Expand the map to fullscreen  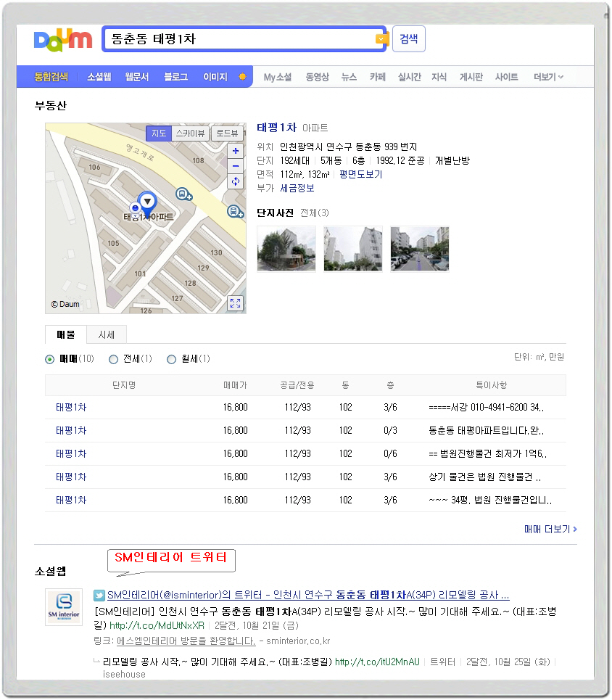(x=235, y=303)
